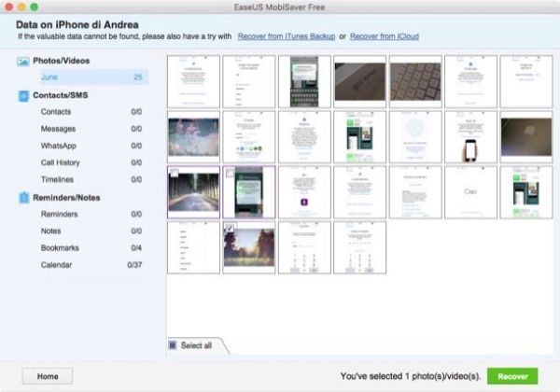Select the hand holding iPhone thumbnail
560x392 pixels.
pos(471,138)
